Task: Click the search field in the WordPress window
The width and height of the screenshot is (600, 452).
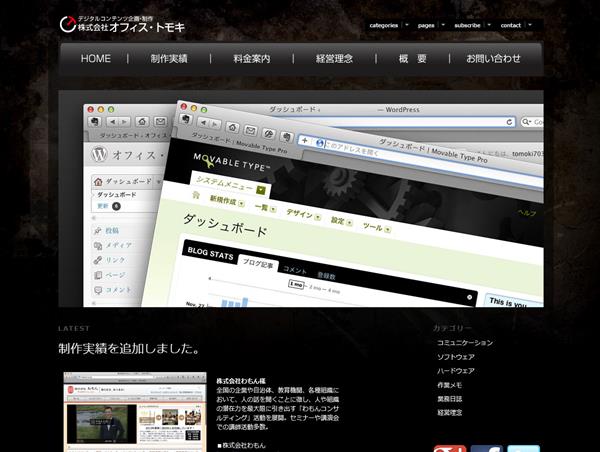Action: tap(533, 122)
